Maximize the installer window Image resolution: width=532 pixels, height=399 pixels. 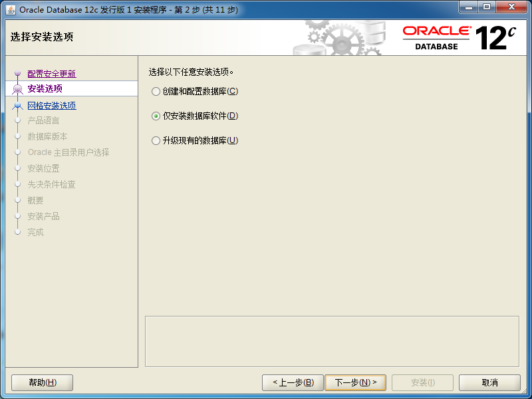487,7
